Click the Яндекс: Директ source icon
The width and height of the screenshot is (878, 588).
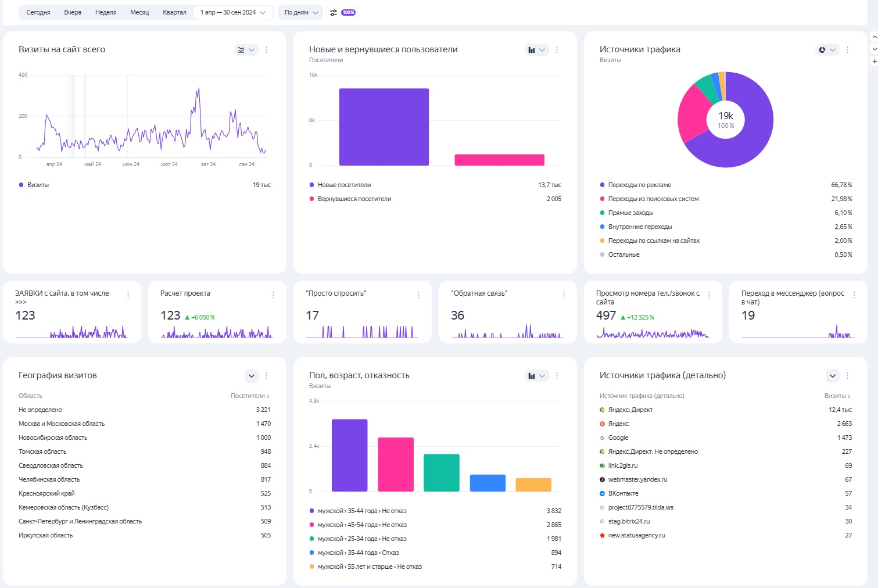click(603, 410)
